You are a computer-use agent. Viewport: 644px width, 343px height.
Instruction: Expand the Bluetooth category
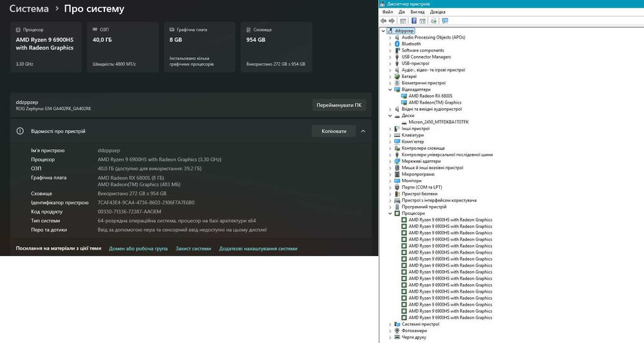390,44
